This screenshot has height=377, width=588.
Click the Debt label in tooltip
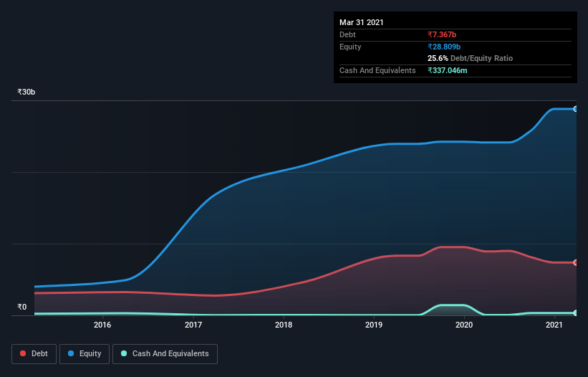tap(347, 34)
